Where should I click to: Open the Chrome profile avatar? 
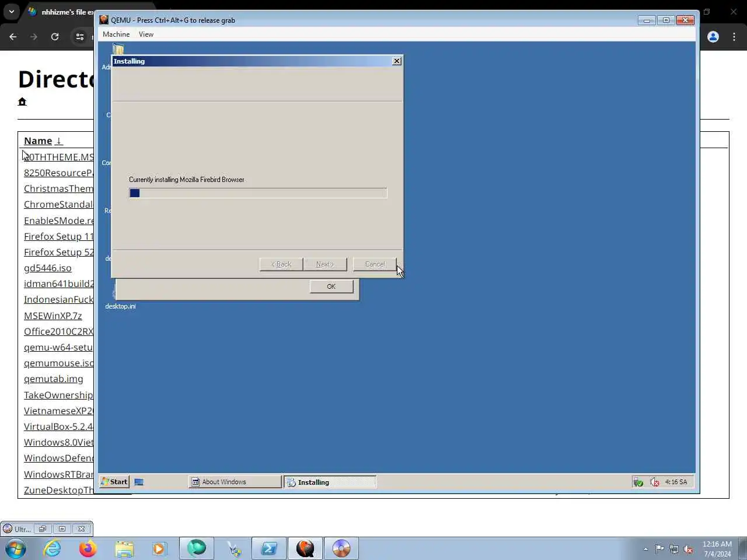[x=713, y=37]
